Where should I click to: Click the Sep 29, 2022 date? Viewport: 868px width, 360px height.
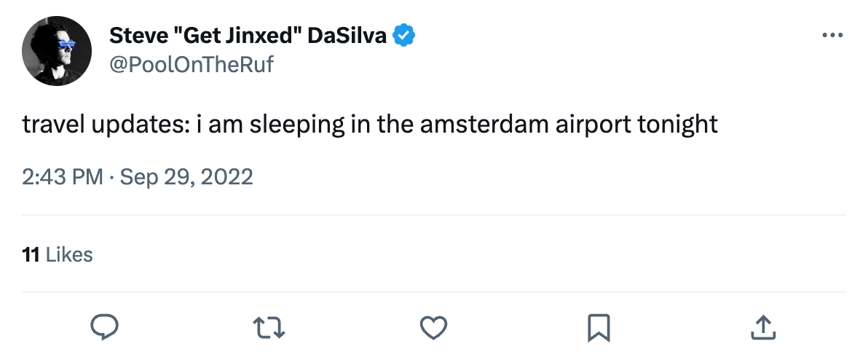[186, 177]
